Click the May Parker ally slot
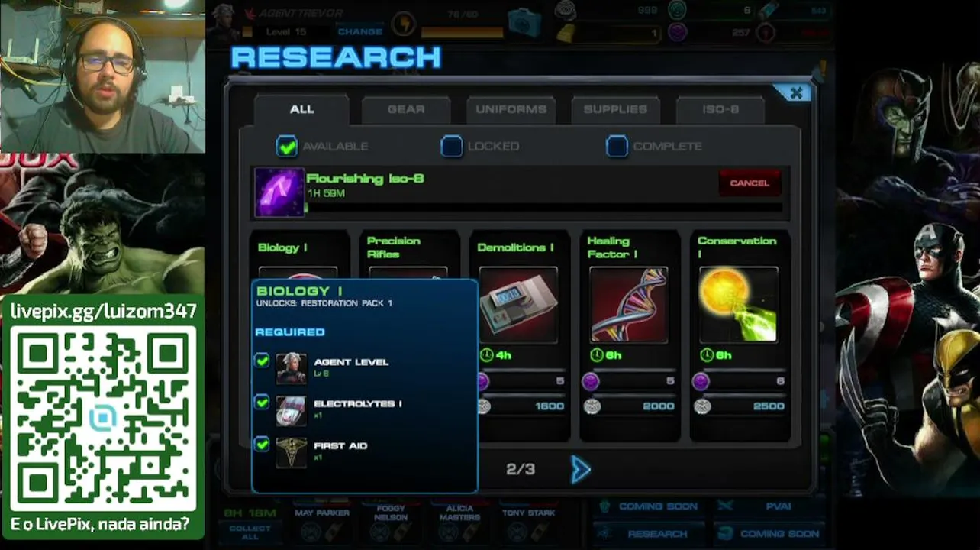This screenshot has height=550, width=980. pos(322,523)
